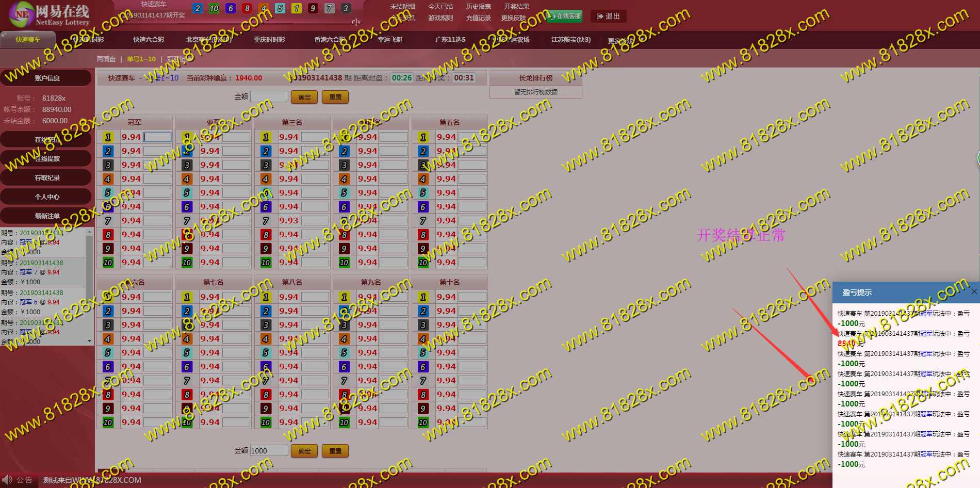This screenshot has width=980, height=488.
Task: Click the 公告 announcement speaker icon
Action: click(8, 480)
